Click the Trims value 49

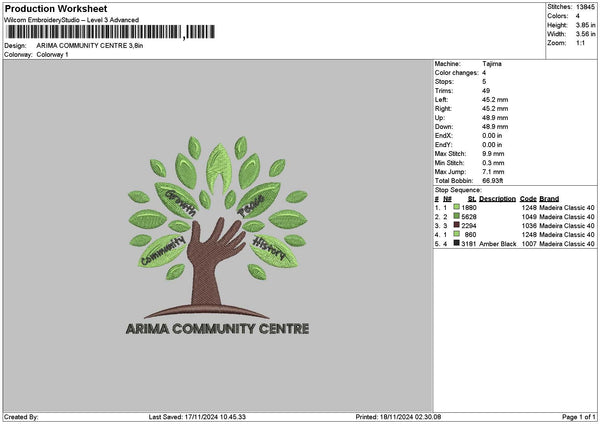(x=486, y=91)
